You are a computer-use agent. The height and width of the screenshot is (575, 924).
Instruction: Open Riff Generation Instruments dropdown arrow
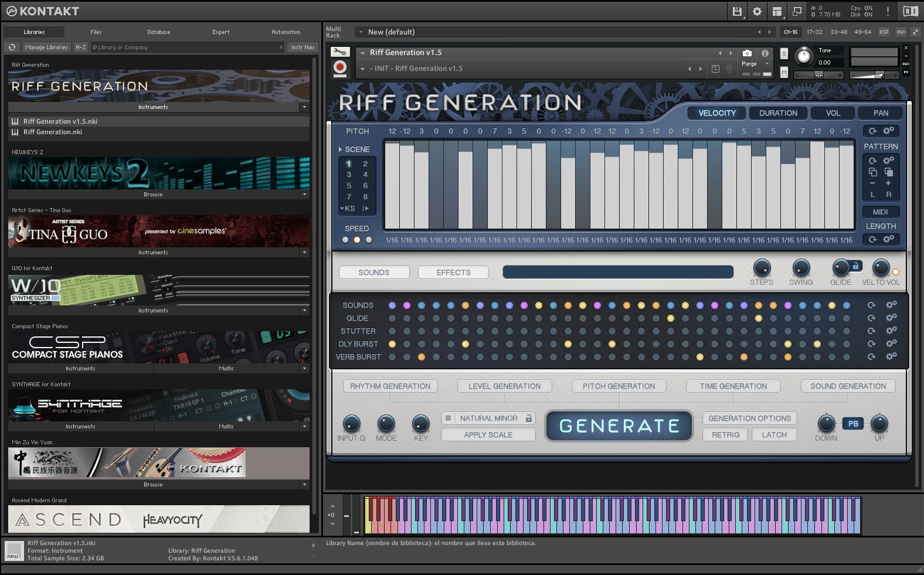tap(304, 107)
